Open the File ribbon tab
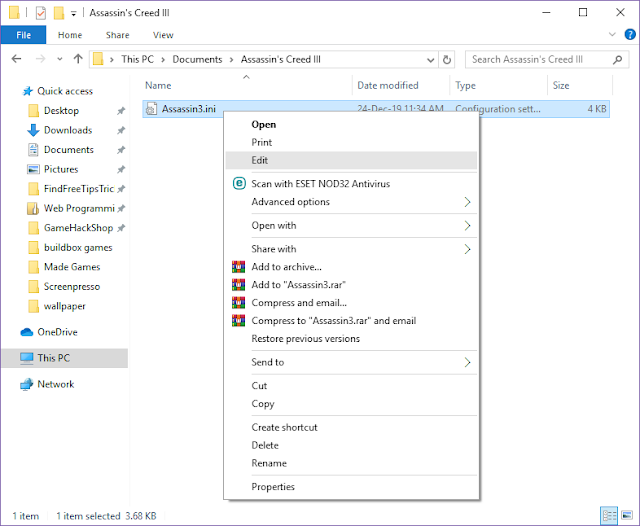 coord(23,35)
